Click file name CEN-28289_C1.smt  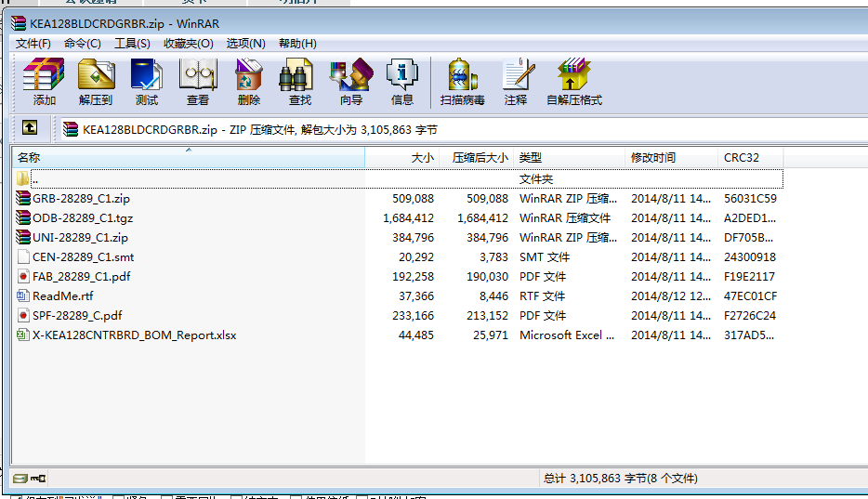coord(83,257)
